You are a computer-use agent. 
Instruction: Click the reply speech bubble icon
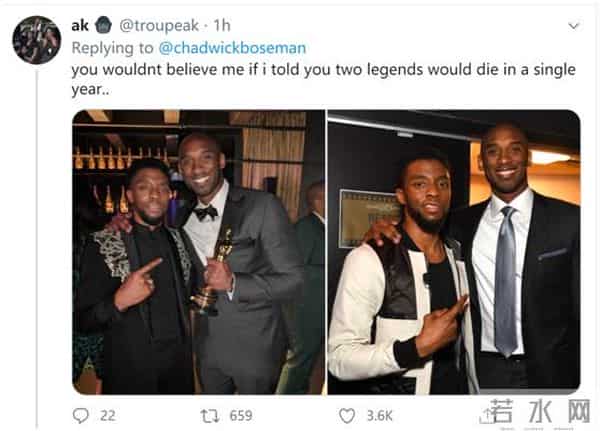(81, 414)
